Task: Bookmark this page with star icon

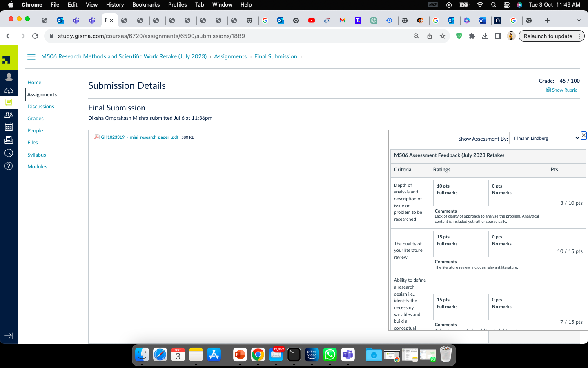Action: [443, 36]
